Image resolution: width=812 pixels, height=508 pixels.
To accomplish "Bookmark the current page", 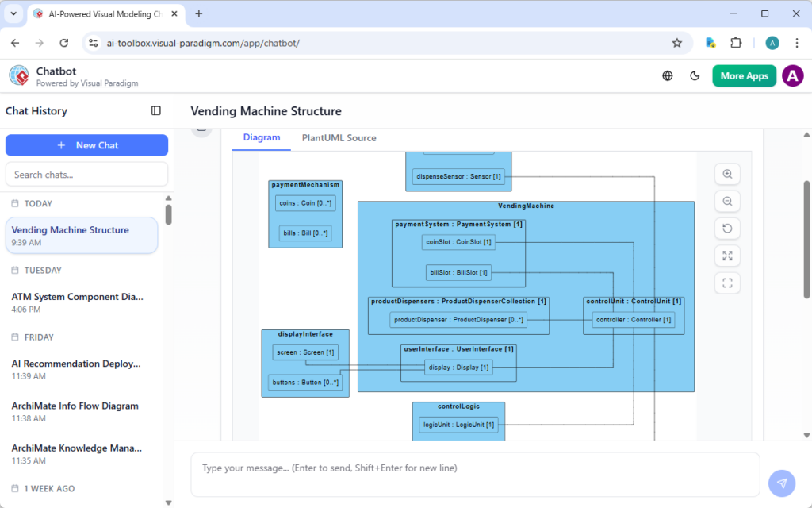I will (x=678, y=43).
